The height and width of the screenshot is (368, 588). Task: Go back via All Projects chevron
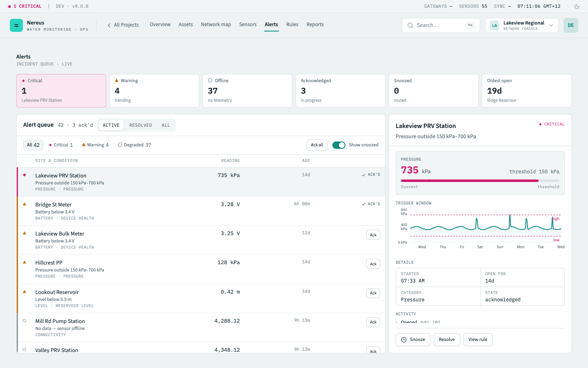109,25
